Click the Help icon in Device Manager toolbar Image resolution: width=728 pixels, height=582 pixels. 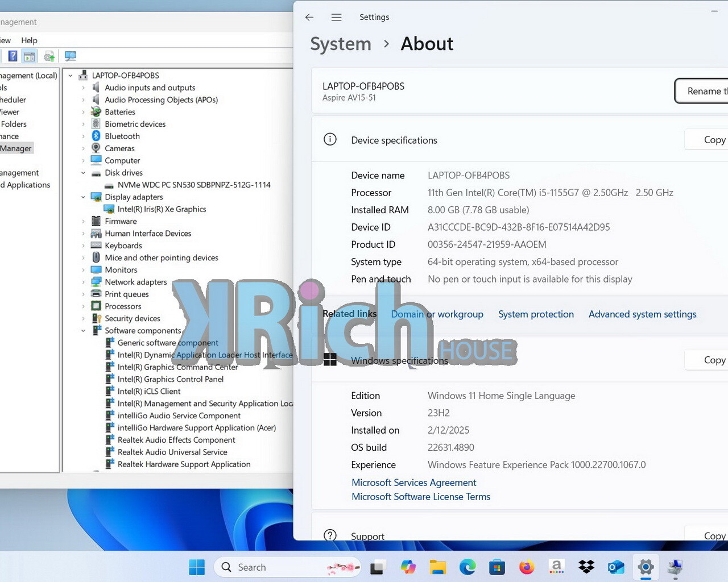pyautogui.click(x=13, y=56)
